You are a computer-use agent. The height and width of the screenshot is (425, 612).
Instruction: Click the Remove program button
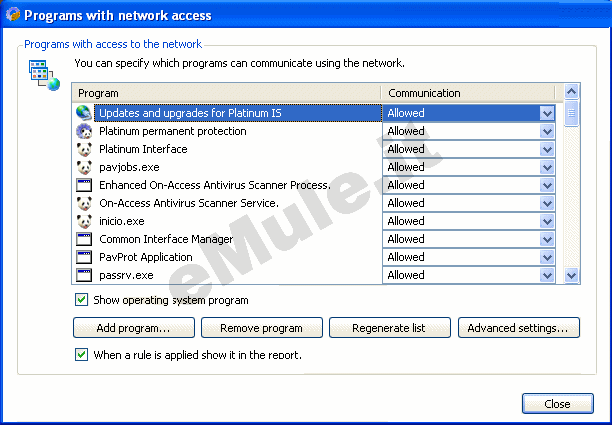[x=262, y=327]
